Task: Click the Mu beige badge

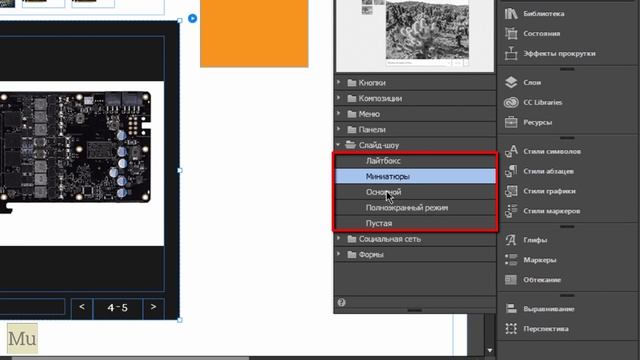Action: 22,338
